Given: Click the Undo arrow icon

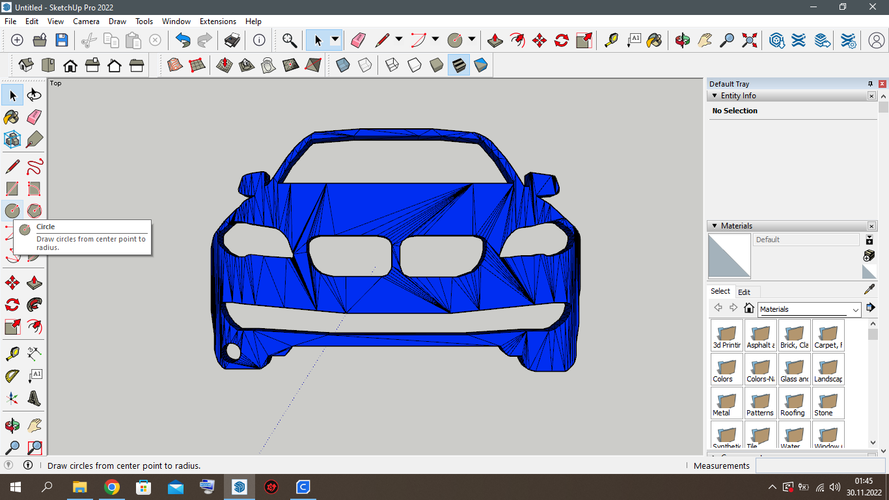Looking at the screenshot, I should (182, 40).
